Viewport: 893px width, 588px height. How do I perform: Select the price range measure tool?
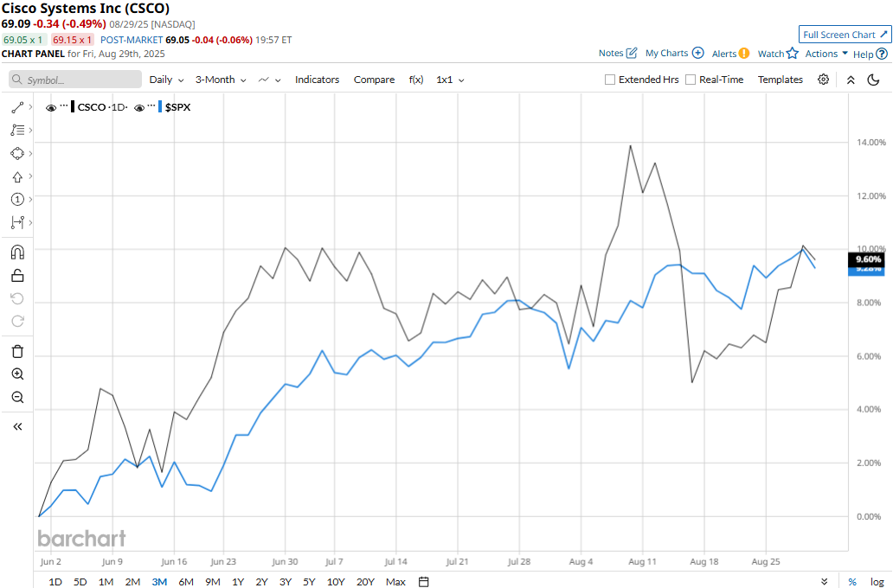(x=17, y=222)
